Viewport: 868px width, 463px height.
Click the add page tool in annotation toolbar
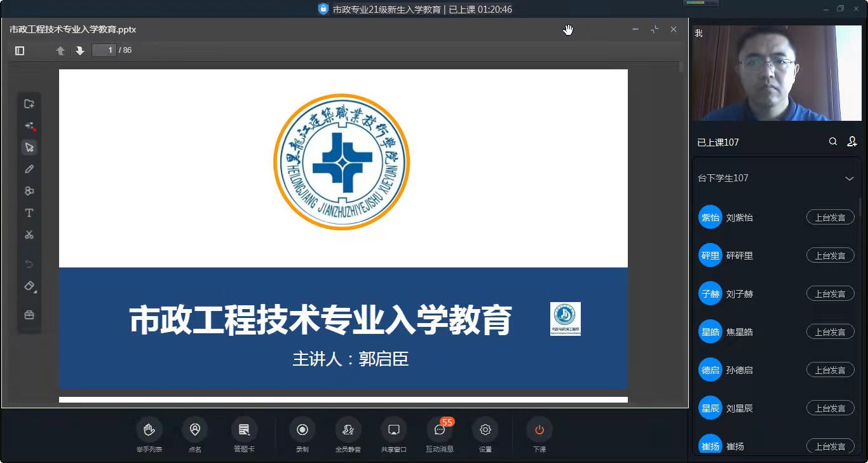(29, 104)
